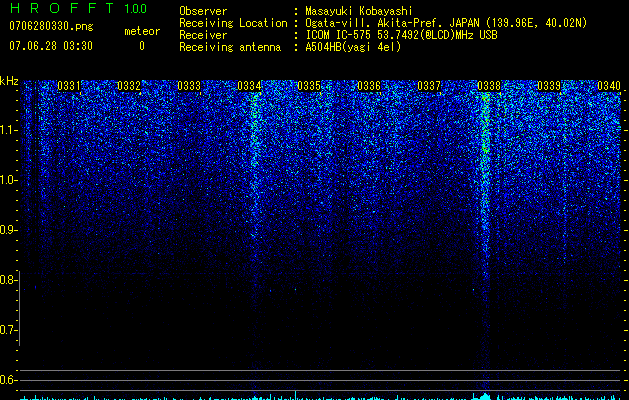Select the filename 0706280330.png
The image size is (629, 400).
click(x=51, y=27)
